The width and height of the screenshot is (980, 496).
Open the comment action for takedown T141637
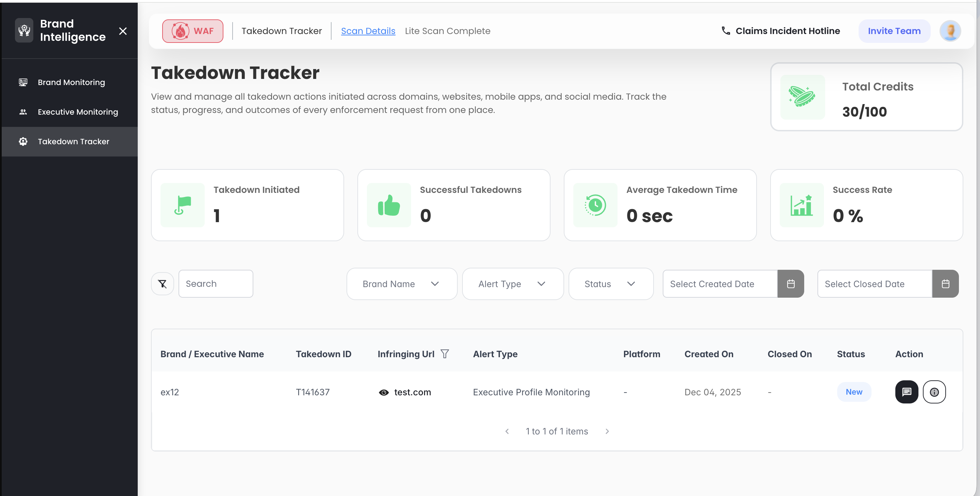pos(907,392)
